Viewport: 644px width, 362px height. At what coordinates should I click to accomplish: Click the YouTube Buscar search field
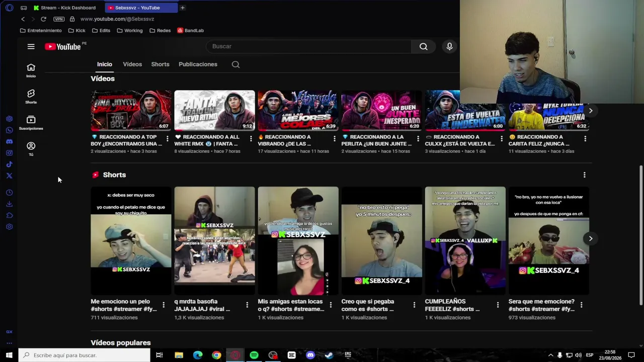308,46
